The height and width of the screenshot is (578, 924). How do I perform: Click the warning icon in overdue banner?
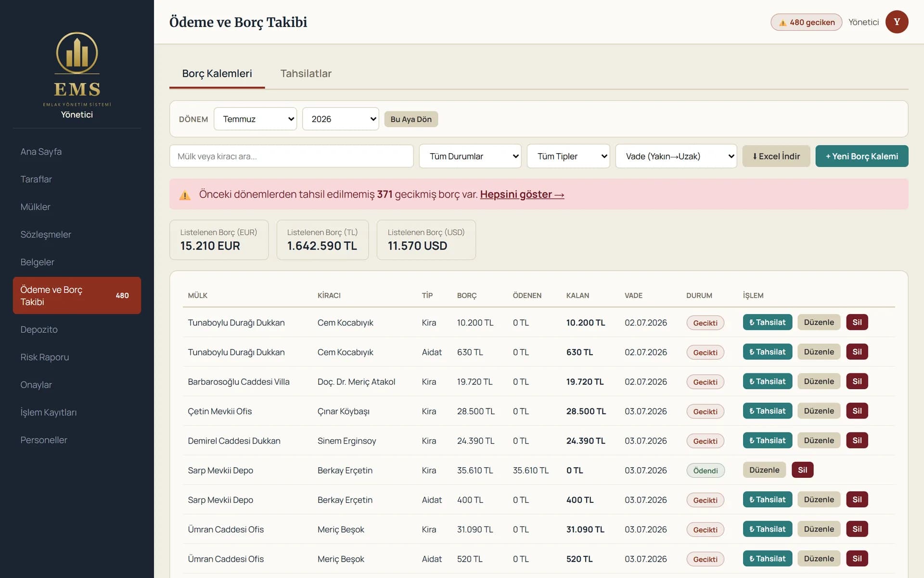coord(185,195)
